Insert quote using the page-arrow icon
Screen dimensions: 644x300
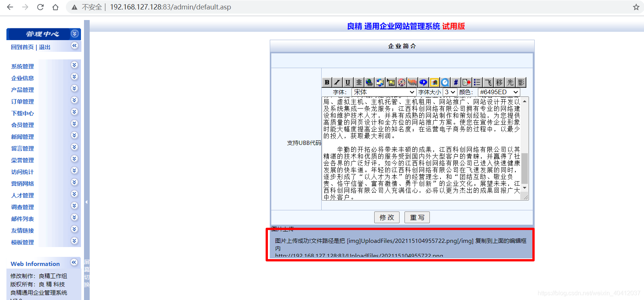click(467, 82)
